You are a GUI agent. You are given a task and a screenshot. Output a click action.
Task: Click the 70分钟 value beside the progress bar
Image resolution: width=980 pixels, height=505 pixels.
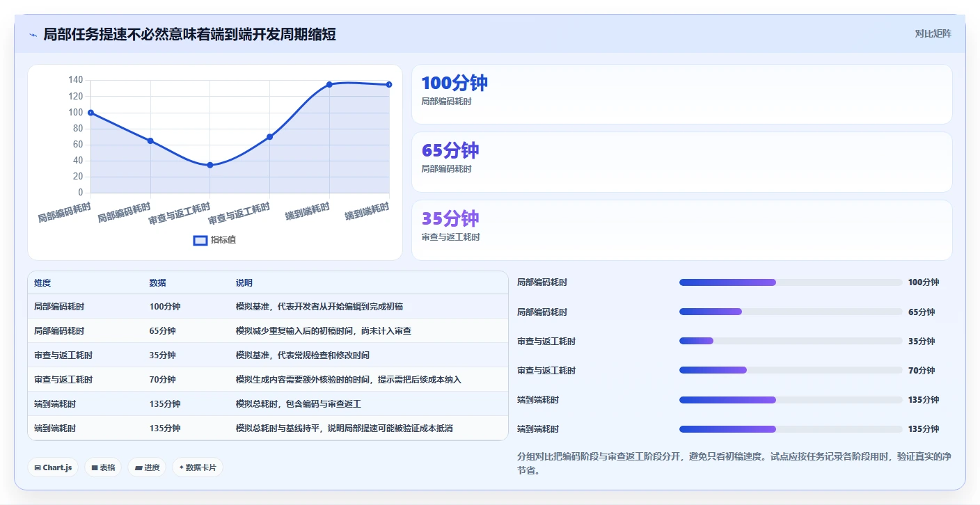(x=922, y=370)
